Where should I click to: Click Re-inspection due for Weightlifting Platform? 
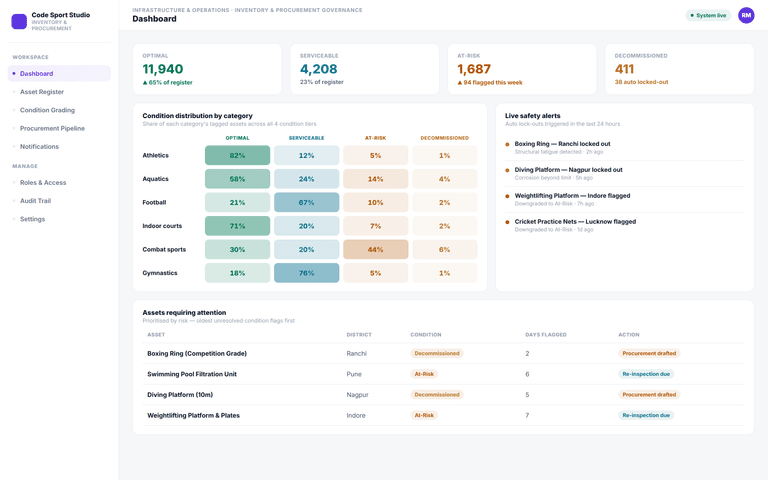[x=646, y=415]
